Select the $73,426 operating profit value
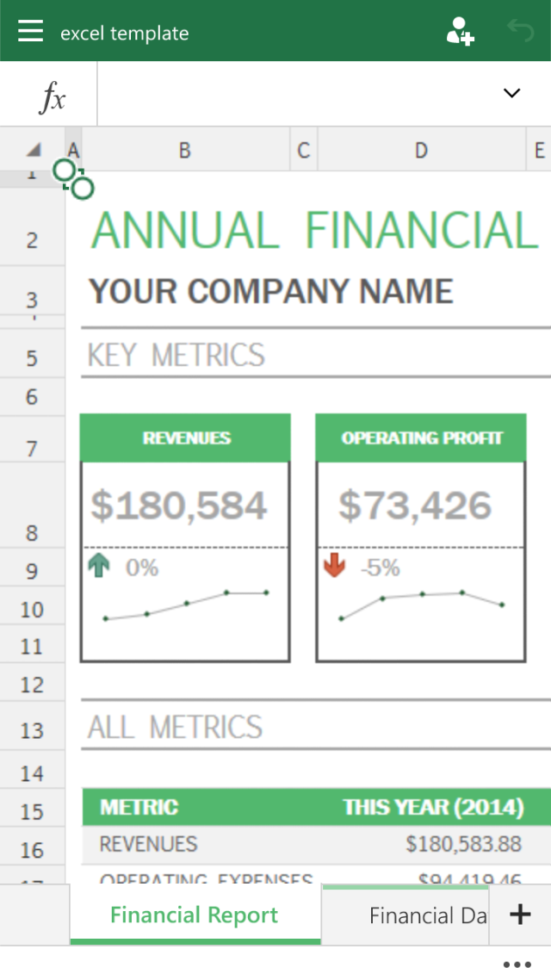This screenshot has height=980, width=551. [415, 506]
